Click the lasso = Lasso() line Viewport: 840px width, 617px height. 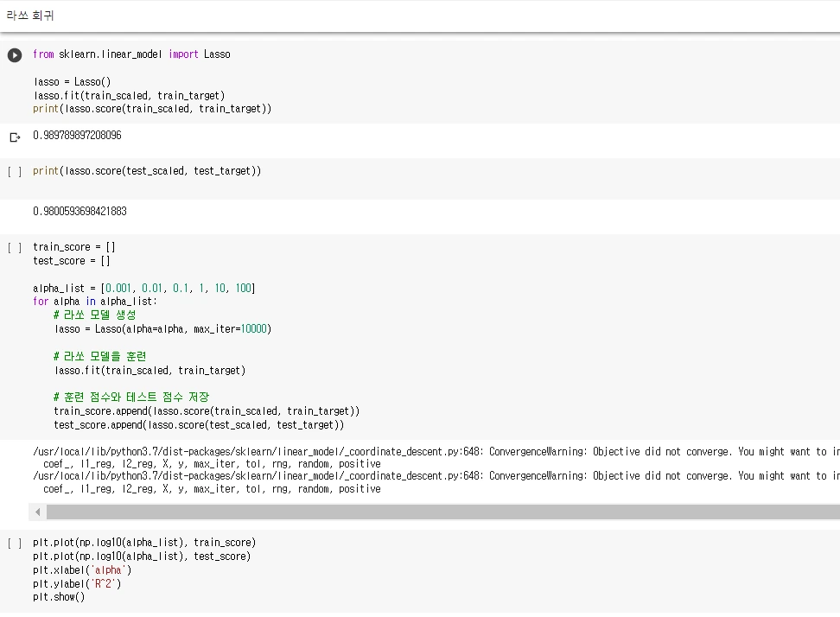[72, 81]
